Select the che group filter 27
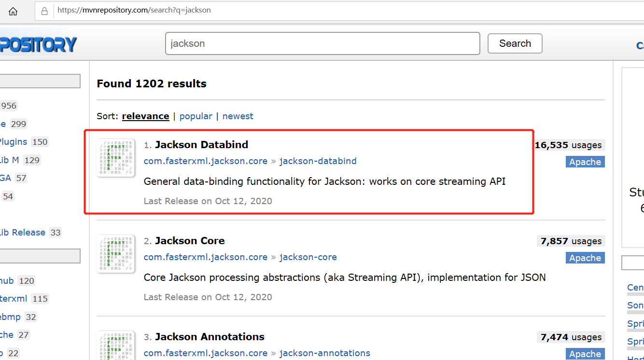644x360 pixels. tap(15, 335)
